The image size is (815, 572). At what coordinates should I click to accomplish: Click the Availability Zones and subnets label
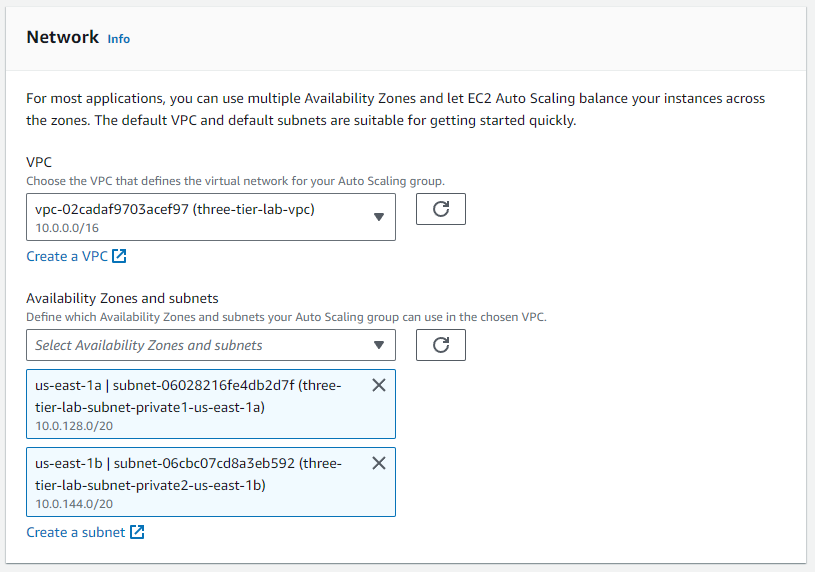coord(122,298)
